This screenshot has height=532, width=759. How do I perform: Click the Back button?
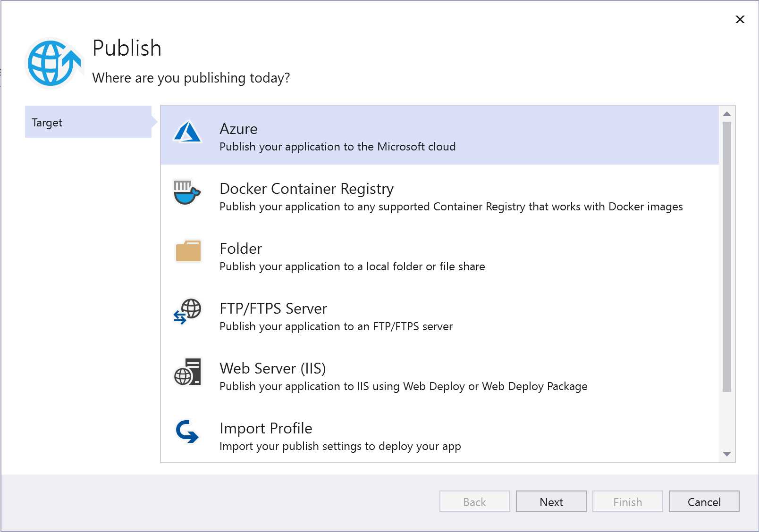pos(475,501)
